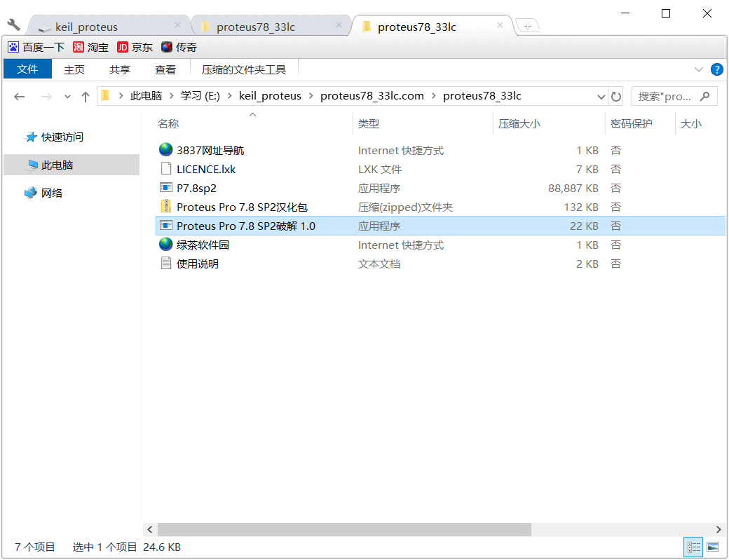The height and width of the screenshot is (560, 729).
Task: Open the JD 京东 bookmark
Action: 135,47
